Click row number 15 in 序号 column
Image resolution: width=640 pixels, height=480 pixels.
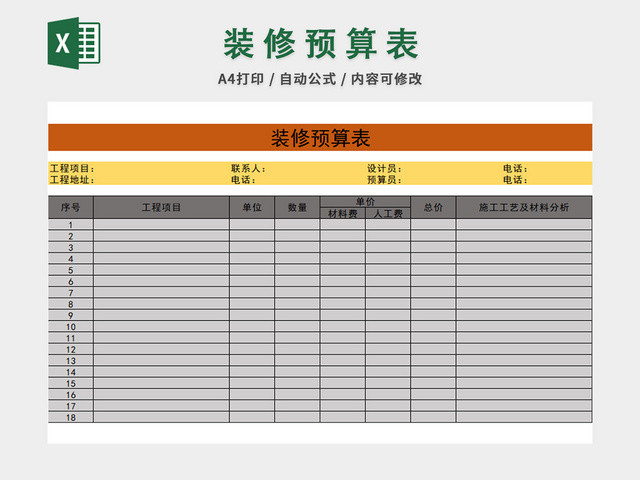point(71,383)
